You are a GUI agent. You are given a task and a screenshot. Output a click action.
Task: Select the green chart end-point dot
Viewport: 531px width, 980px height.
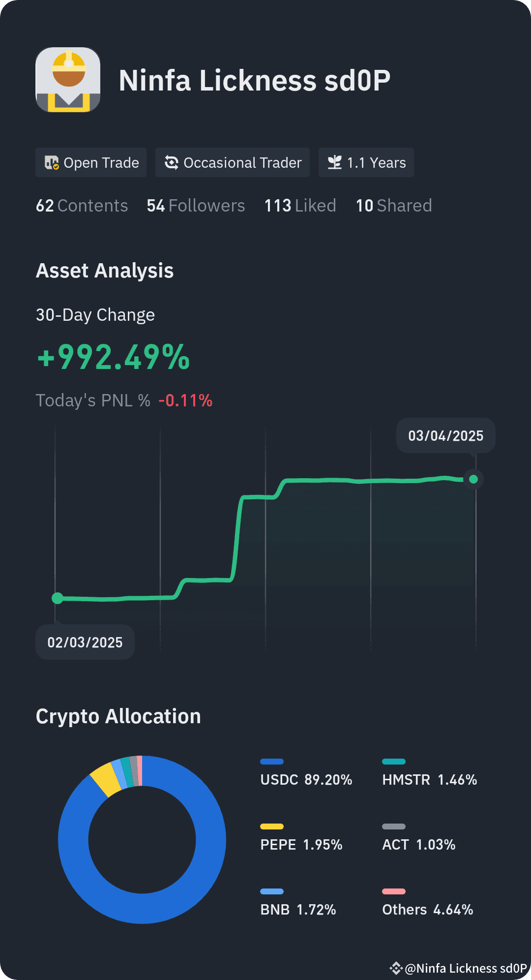pos(473,479)
